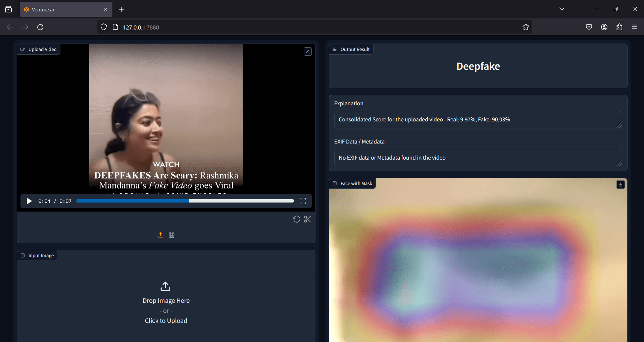This screenshot has width=644, height=342.
Task: Click to Upload an input image
Action: 166,321
